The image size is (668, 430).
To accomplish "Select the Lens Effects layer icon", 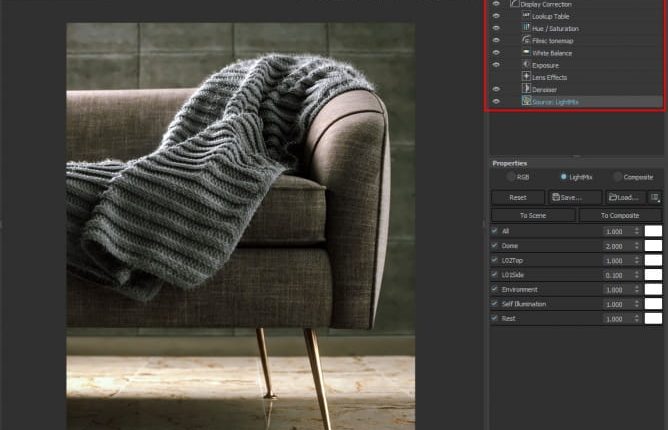I will [526, 77].
